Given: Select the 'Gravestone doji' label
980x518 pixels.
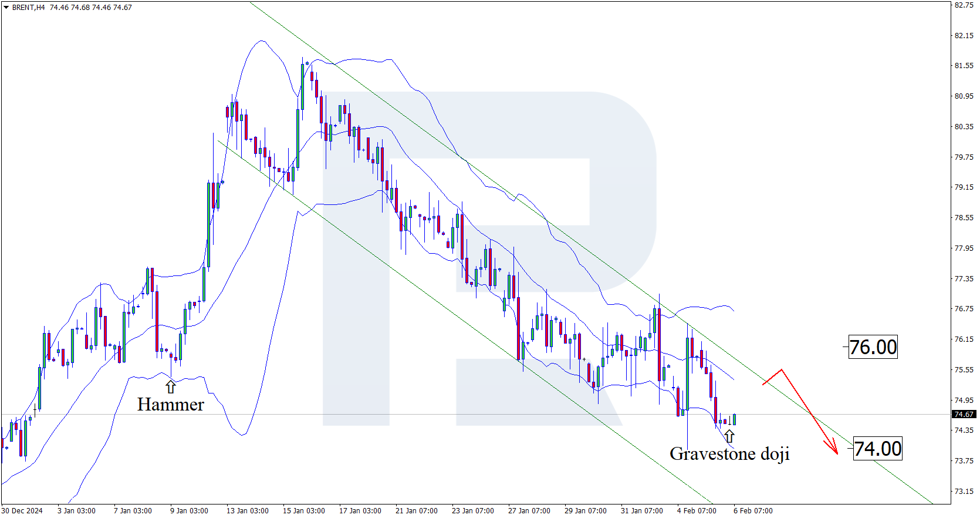Looking at the screenshot, I should (x=729, y=454).
